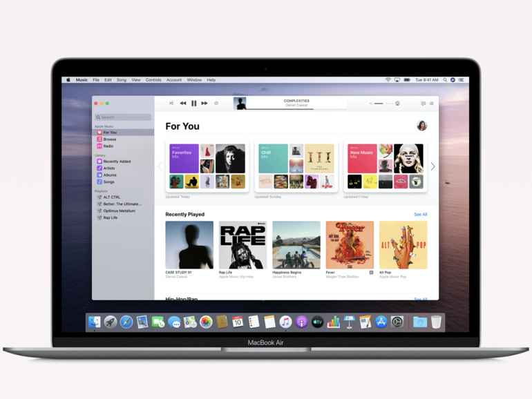Launch Safari from the Dock
Screen dimensions: 532x399
[x=126, y=322]
